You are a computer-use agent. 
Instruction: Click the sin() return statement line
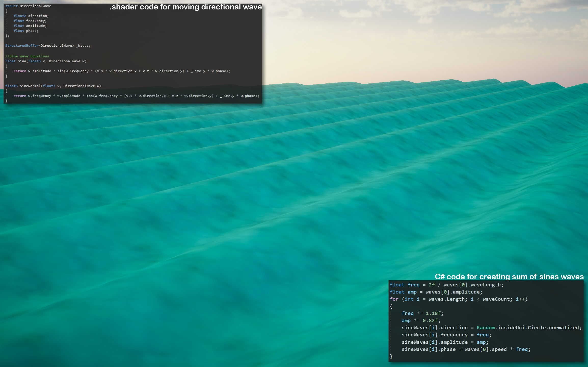122,71
